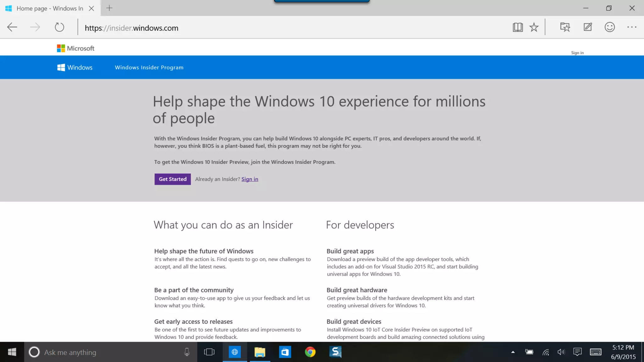Click the volume speaker tray icon
Image resolution: width=644 pixels, height=362 pixels.
(x=561, y=352)
